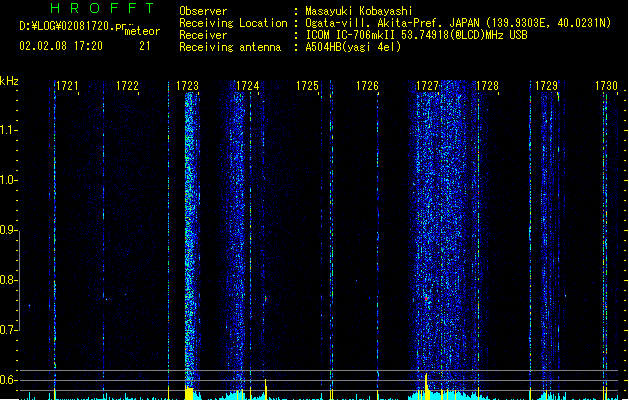Click the 0.9 kHz frequency tick label

click(x=8, y=230)
